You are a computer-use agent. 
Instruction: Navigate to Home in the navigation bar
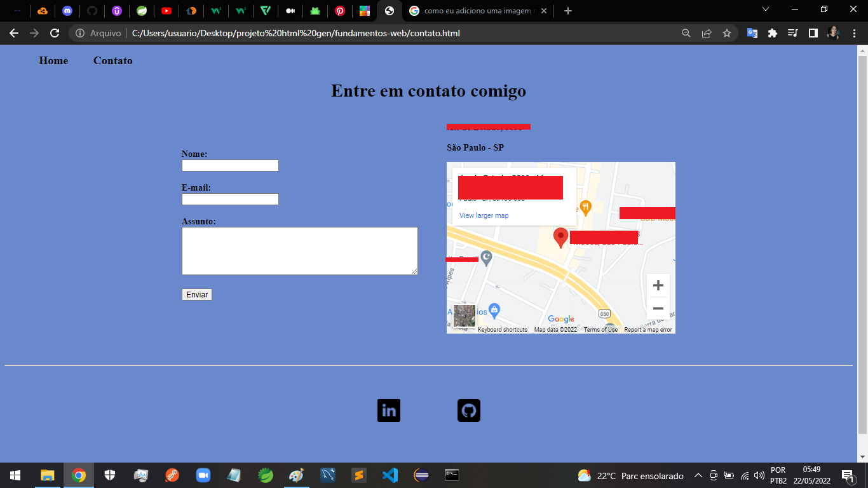click(53, 60)
